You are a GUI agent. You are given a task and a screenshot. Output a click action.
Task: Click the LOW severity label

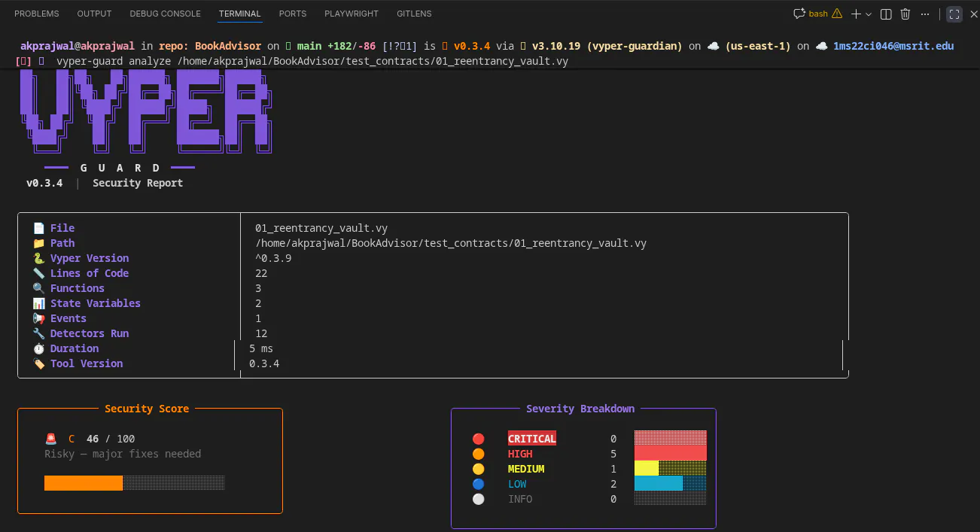517,484
